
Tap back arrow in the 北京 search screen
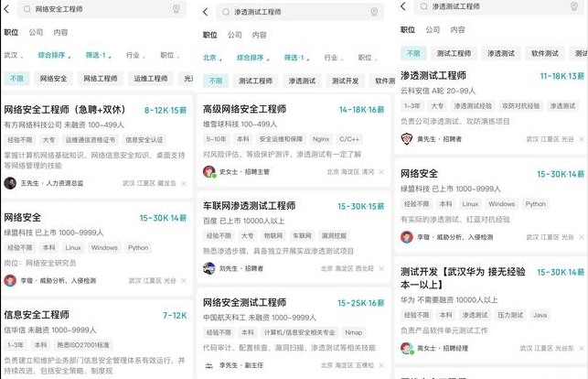pos(205,12)
